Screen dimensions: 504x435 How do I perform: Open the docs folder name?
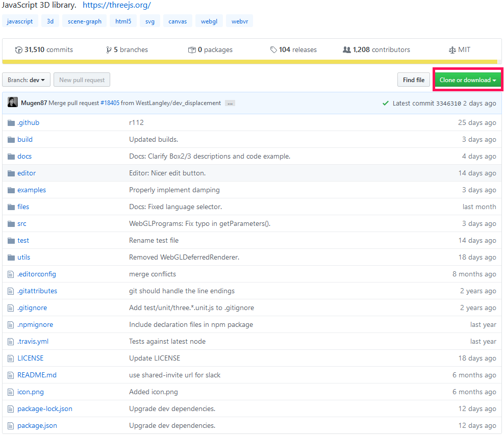[x=24, y=156]
